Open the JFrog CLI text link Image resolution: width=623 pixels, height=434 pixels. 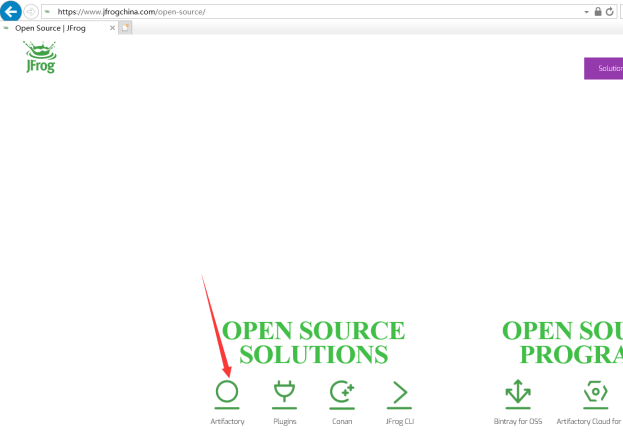(400, 421)
